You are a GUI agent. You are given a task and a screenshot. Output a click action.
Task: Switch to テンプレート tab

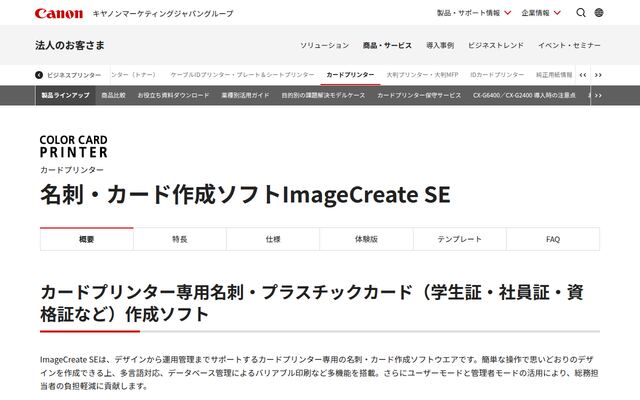[460, 239]
